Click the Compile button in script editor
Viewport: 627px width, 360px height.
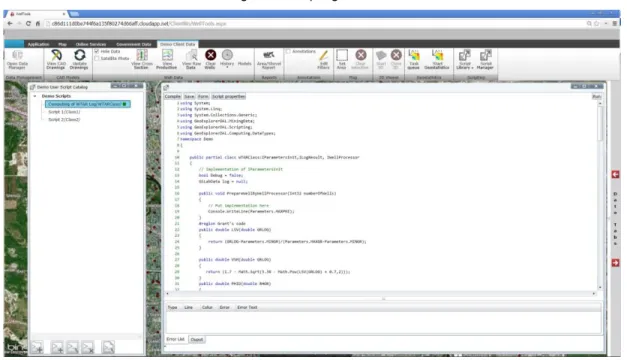(x=173, y=96)
